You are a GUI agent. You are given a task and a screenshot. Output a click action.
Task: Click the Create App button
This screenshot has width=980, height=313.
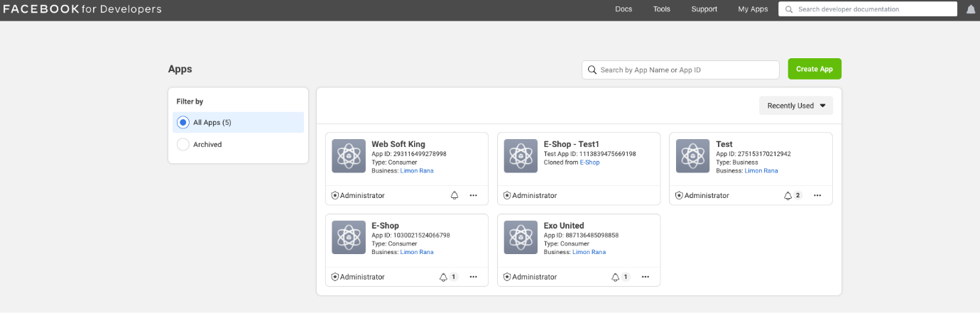(815, 69)
